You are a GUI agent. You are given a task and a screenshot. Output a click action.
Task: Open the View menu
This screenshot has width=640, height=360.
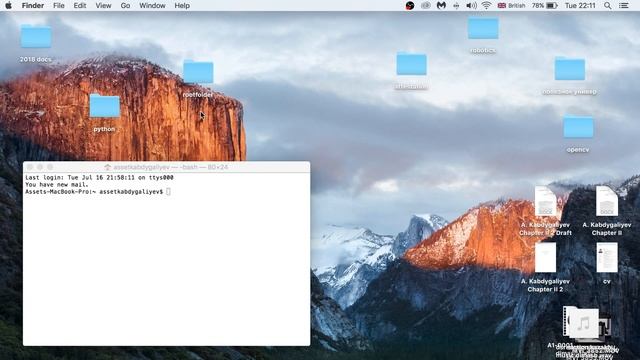tap(103, 6)
